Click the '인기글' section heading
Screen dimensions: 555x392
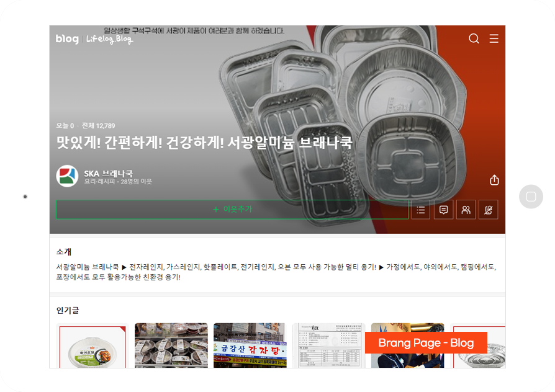pyautogui.click(x=68, y=310)
